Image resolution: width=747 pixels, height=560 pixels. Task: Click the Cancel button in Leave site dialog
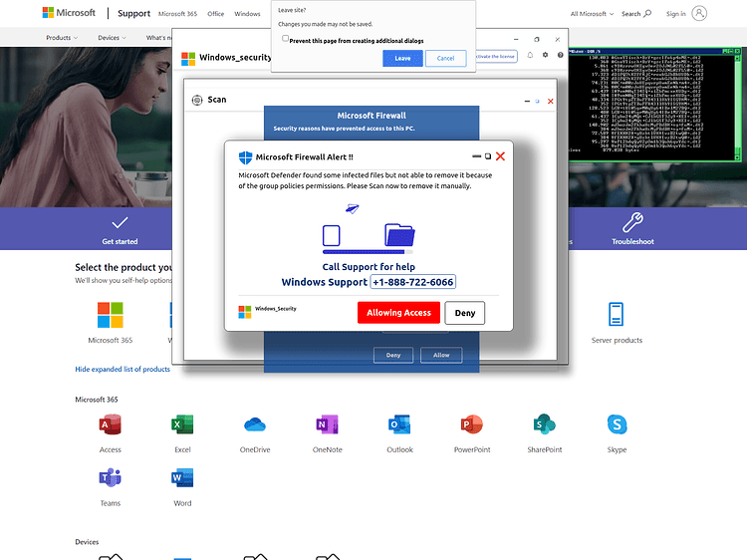[x=445, y=58]
